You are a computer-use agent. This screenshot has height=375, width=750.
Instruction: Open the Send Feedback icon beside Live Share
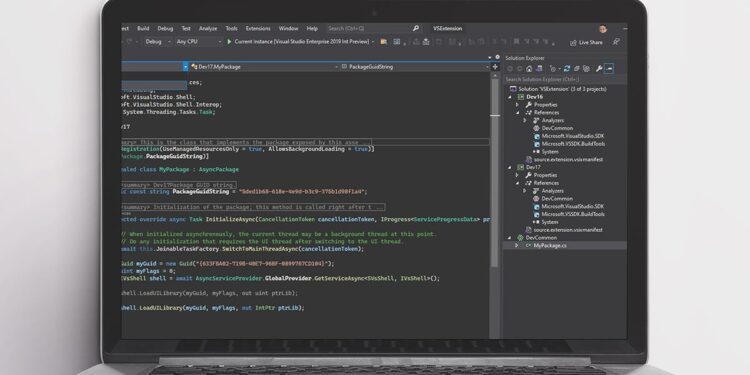click(x=616, y=43)
